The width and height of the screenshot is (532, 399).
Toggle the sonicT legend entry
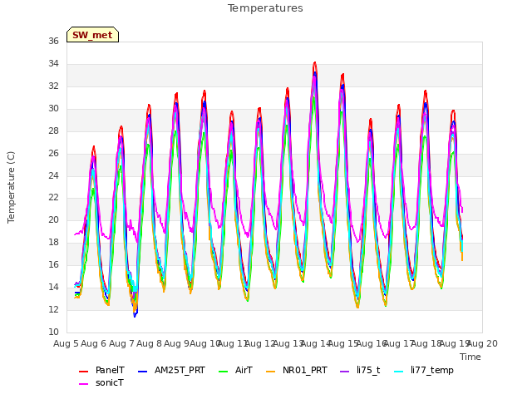point(101,382)
